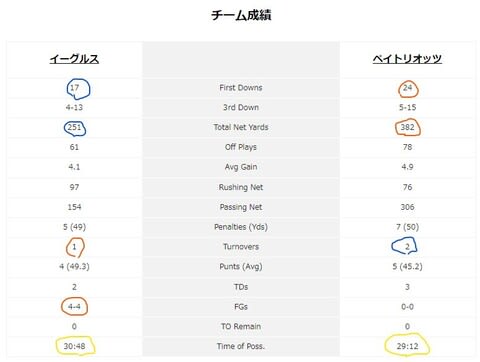The width and height of the screenshot is (480, 362).
Task: Click Eagles possession time 30:48
Action: (74, 346)
